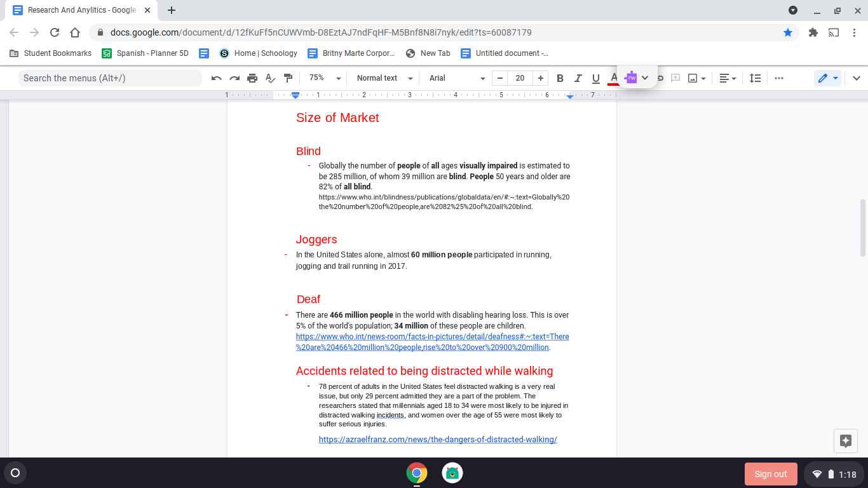The image size is (868, 488).
Task: Click the browser forward arrow
Action: coord(34,32)
